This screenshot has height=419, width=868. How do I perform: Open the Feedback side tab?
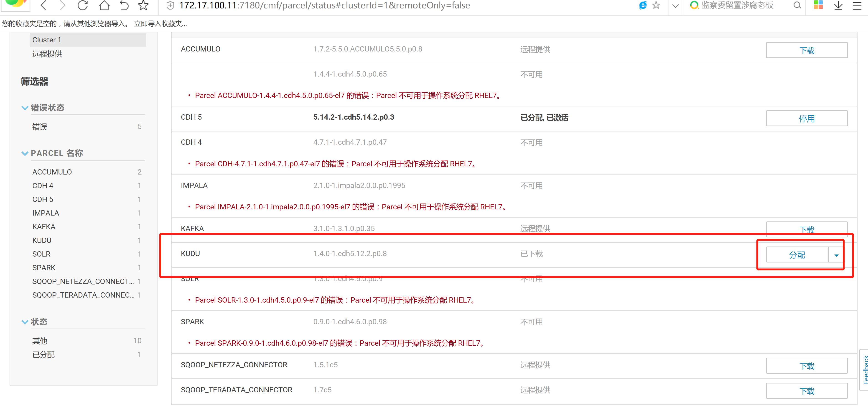864,370
